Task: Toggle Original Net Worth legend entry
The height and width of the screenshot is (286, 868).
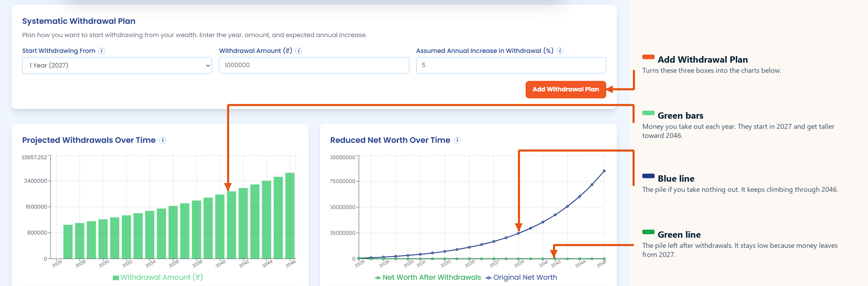Action: [x=521, y=277]
